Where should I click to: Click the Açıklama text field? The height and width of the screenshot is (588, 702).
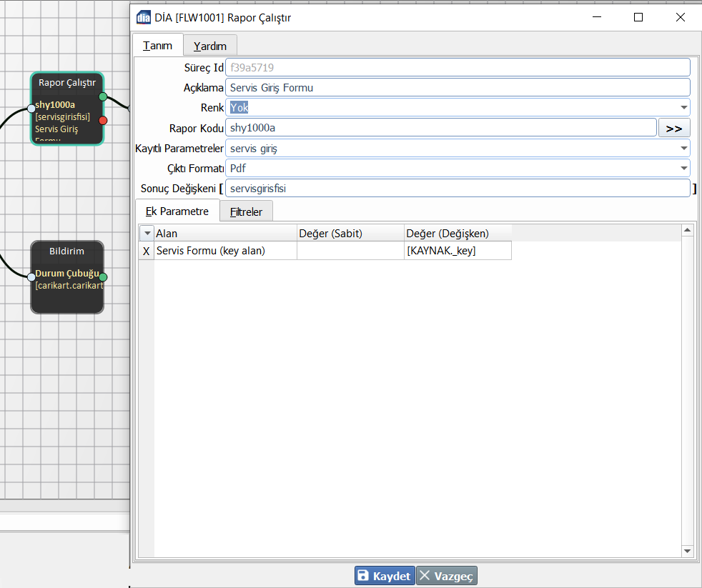pos(458,88)
